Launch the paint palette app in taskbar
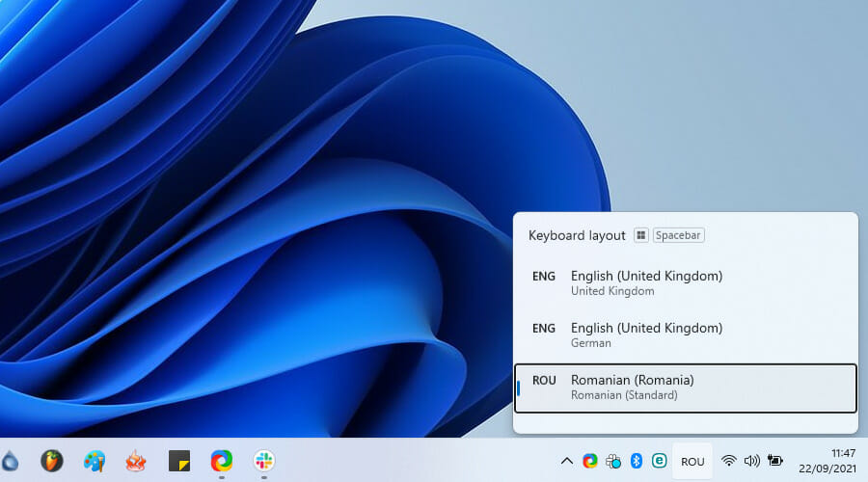Image resolution: width=868 pixels, height=482 pixels. coord(95,461)
